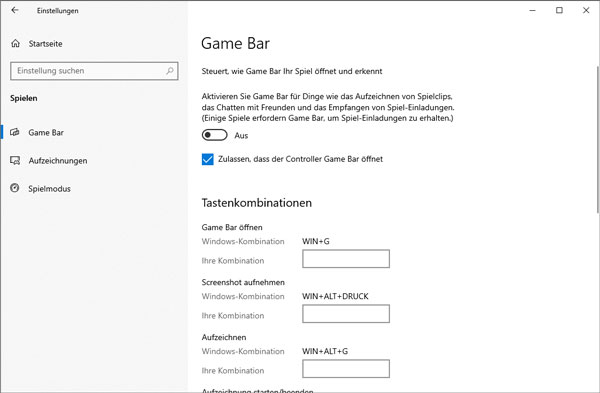
Task: Click the Game Bar öffnen label
Action: pos(232,227)
